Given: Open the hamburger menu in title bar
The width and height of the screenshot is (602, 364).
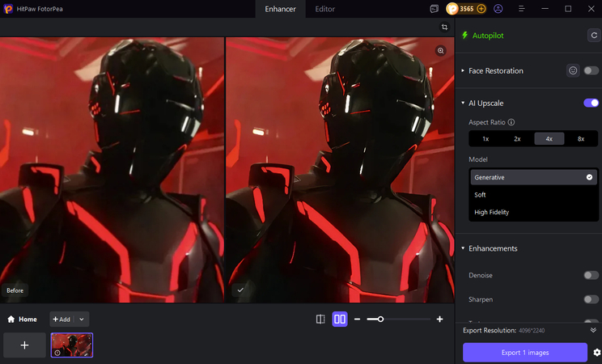Looking at the screenshot, I should pyautogui.click(x=521, y=9).
